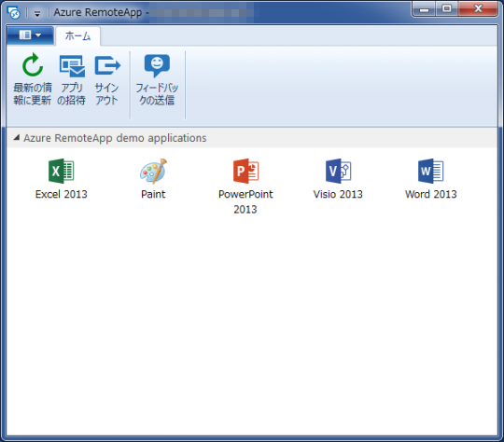Screen dimensions: 504x442
Task: Click Azure RemoteApp demo applications header text
Action: [x=115, y=138]
